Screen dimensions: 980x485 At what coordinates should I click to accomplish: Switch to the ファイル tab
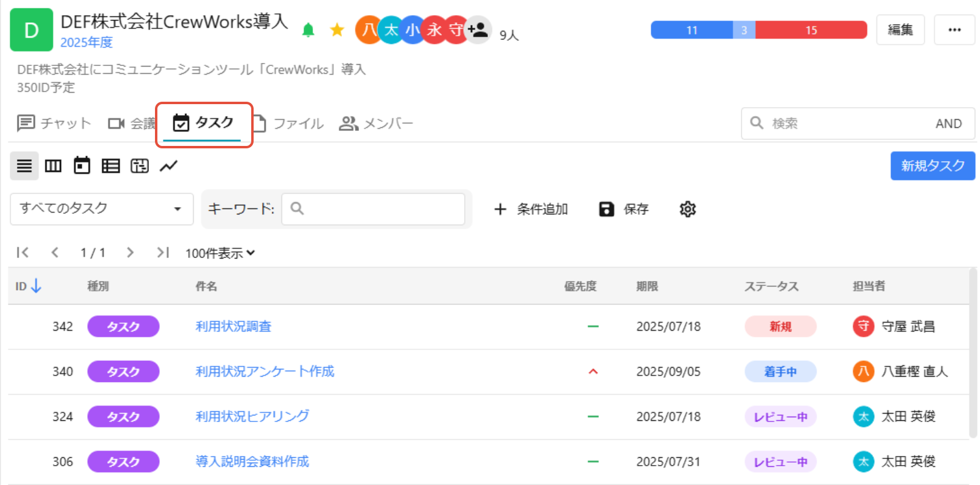point(288,124)
